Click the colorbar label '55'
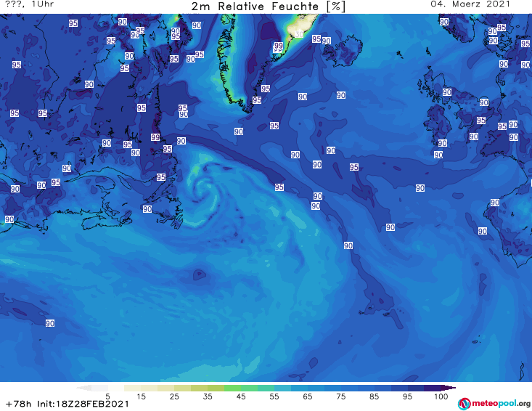Image resolution: width=532 pixels, height=411 pixels. (x=274, y=396)
